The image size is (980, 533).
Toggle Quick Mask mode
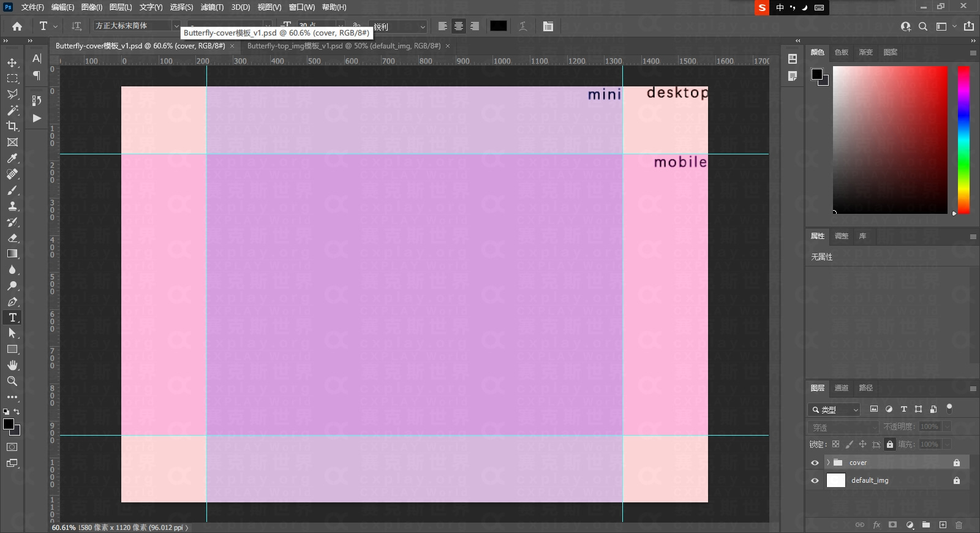[12, 447]
